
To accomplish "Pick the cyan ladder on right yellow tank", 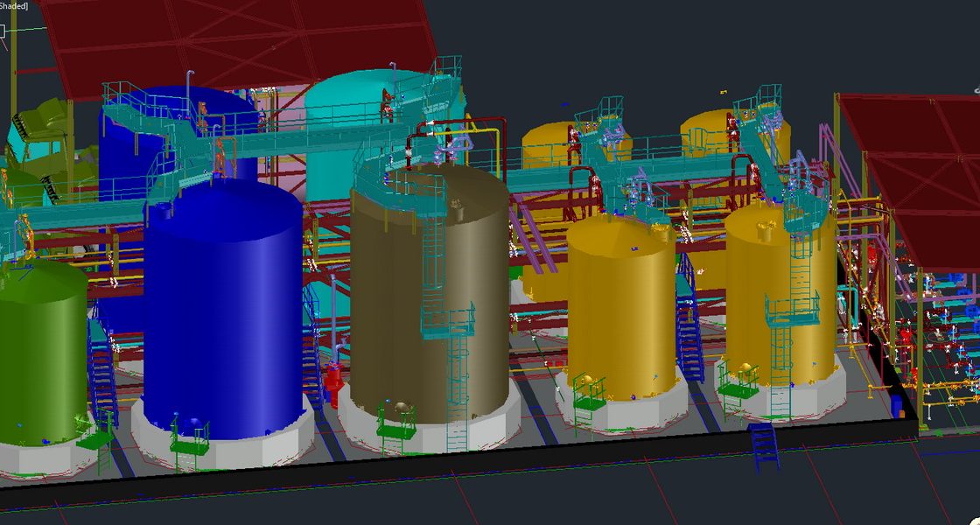I will coord(801,262).
